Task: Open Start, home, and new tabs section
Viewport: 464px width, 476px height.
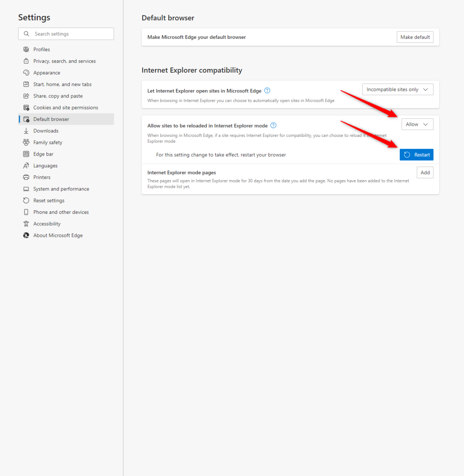Action: 62,84
